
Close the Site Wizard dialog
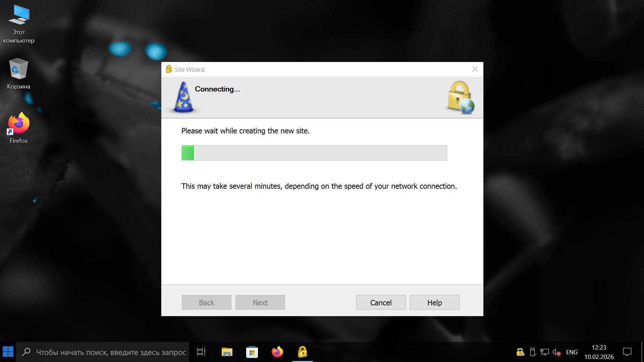point(475,69)
